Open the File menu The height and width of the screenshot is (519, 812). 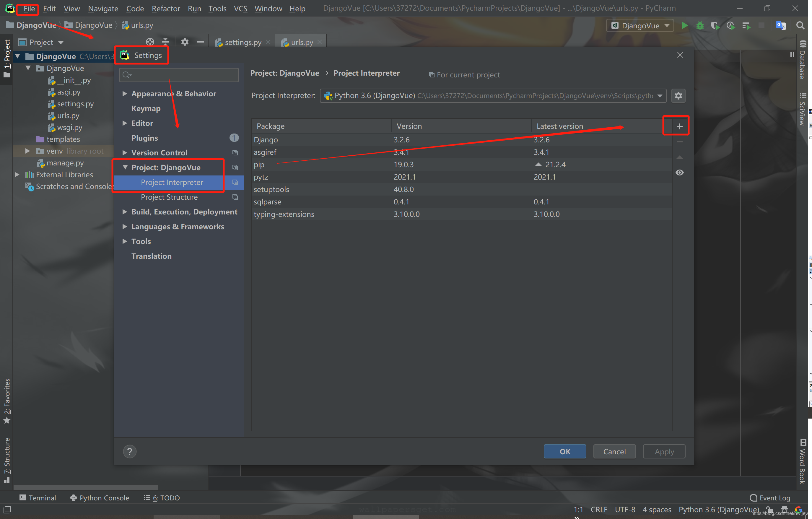point(29,9)
